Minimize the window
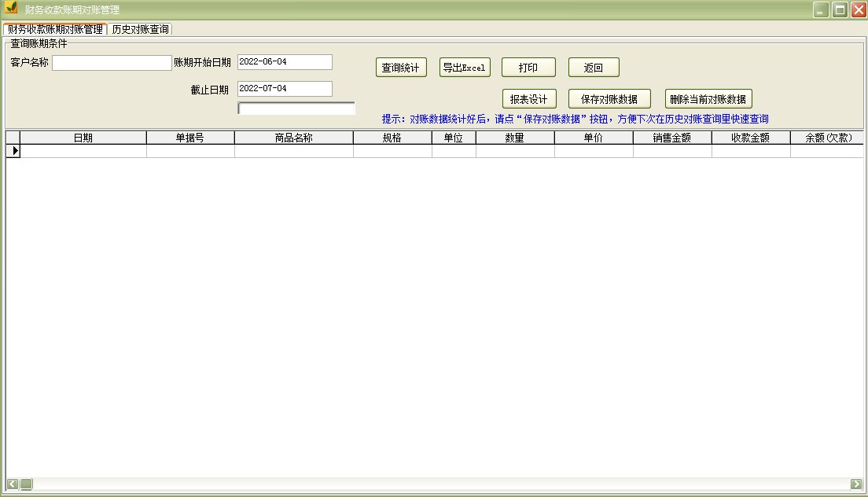 821,9
